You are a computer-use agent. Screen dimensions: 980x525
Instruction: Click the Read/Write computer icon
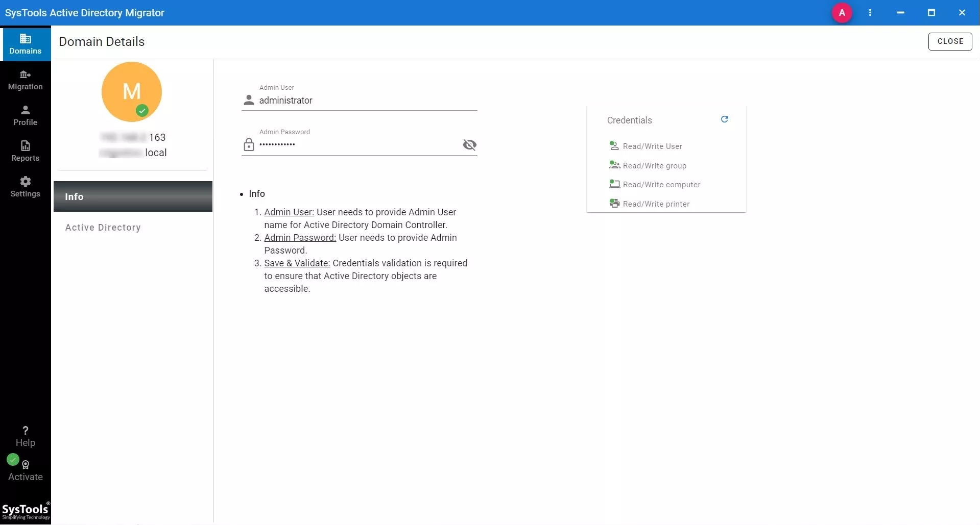coord(614,184)
